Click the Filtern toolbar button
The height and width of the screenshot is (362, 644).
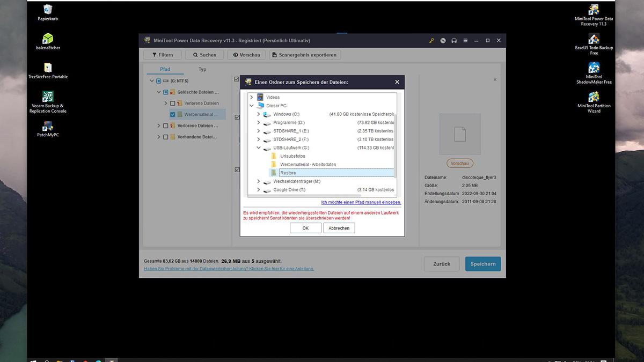click(162, 55)
